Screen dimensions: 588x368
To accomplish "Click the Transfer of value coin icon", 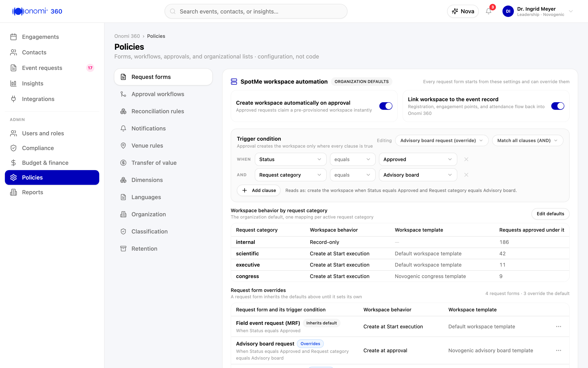I will [x=123, y=163].
